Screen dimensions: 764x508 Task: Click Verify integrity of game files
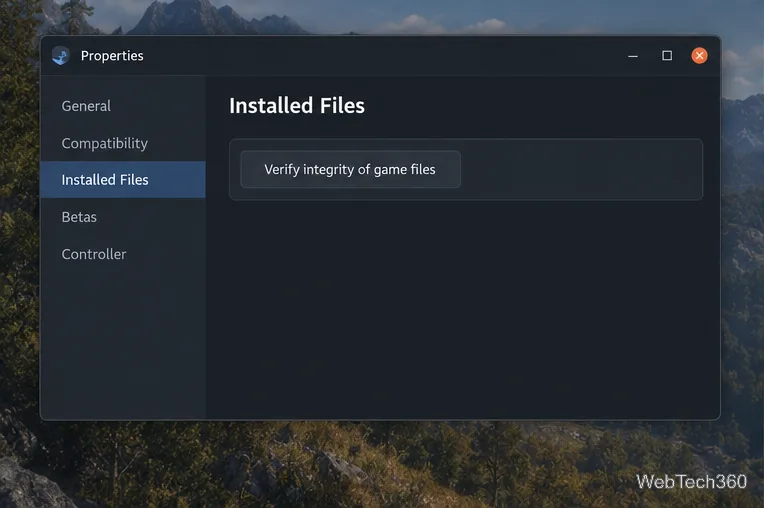click(350, 169)
